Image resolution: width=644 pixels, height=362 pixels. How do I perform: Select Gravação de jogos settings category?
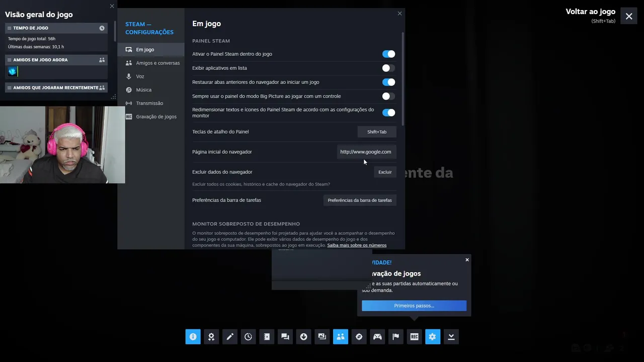[151, 117]
